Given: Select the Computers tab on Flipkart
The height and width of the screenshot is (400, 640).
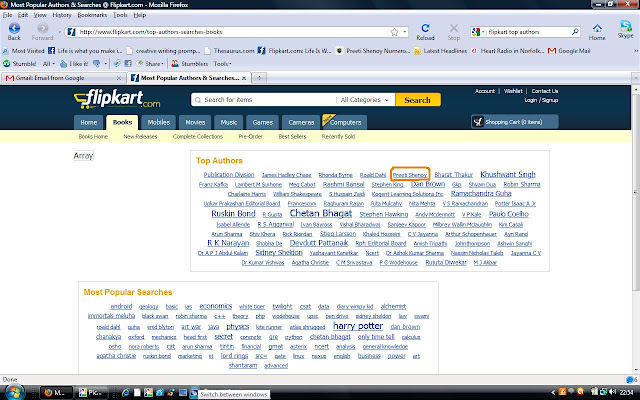Looking at the screenshot, I should click(345, 122).
